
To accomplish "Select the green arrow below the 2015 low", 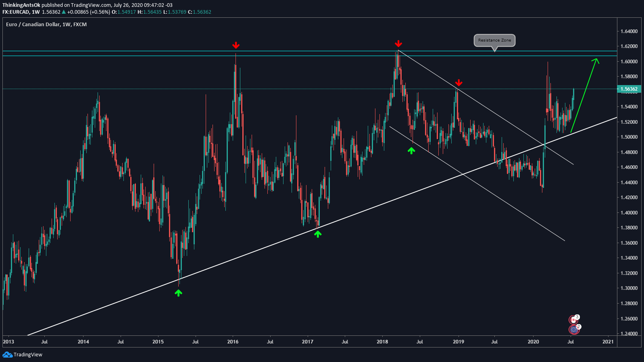I will (178, 293).
